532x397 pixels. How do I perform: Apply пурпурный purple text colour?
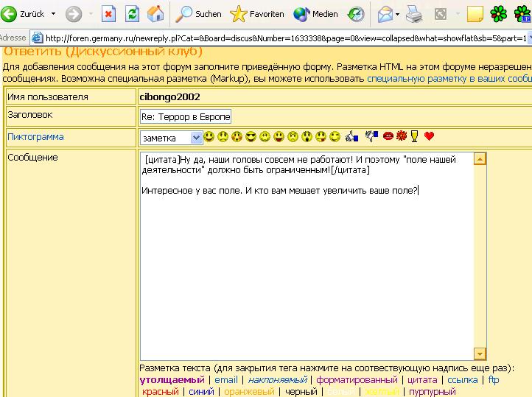pos(433,392)
